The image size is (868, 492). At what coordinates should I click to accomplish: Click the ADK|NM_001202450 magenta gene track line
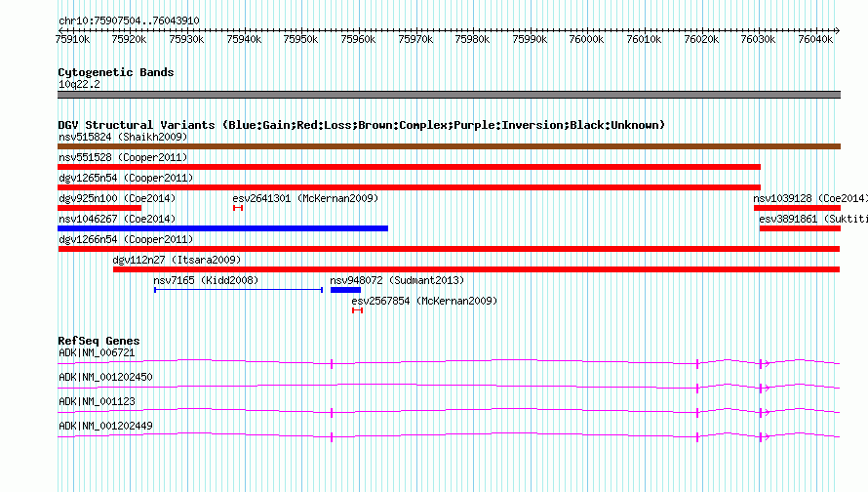[x=449, y=387]
